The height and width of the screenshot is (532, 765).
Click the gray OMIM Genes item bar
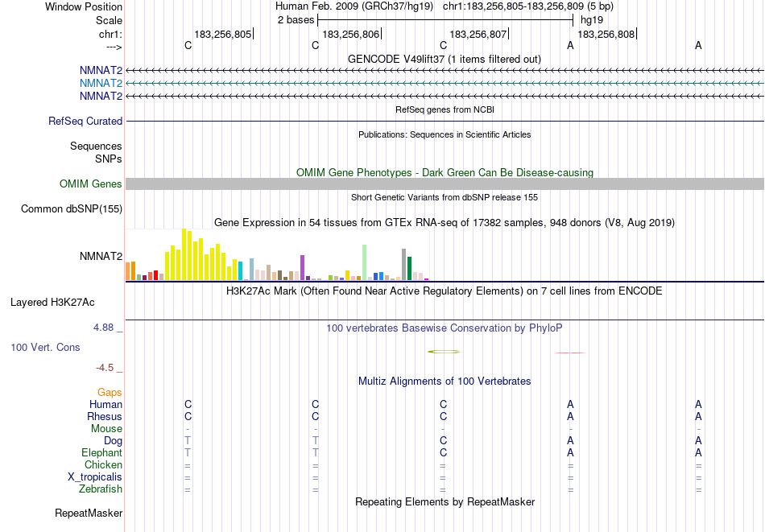[445, 184]
